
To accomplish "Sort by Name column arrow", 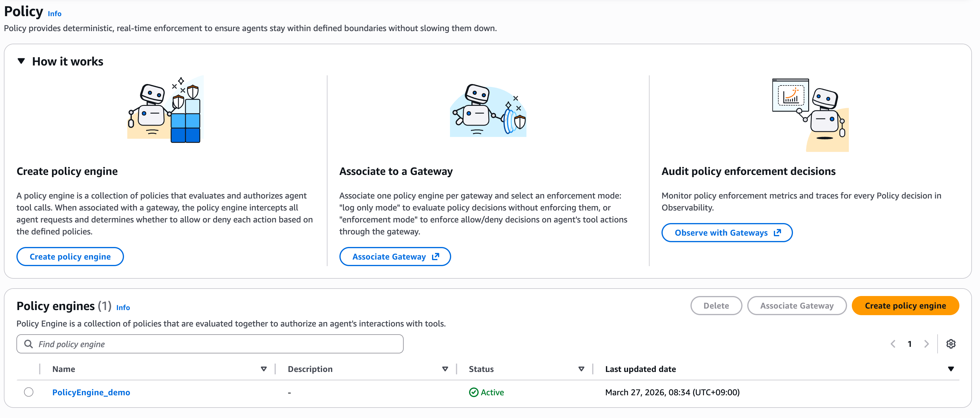I will point(264,369).
